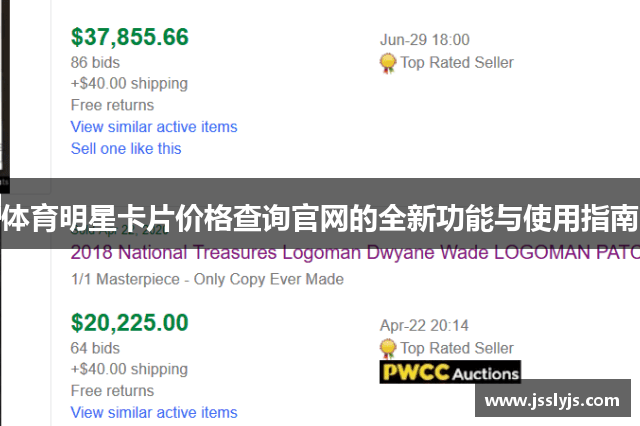
Task: Open the card thumbnail at the left edge
Action: pos(5,90)
